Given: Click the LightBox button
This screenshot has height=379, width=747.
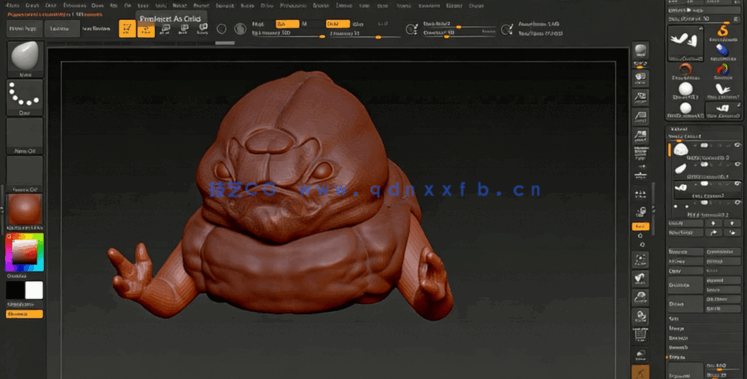Looking at the screenshot, I should (x=62, y=29).
